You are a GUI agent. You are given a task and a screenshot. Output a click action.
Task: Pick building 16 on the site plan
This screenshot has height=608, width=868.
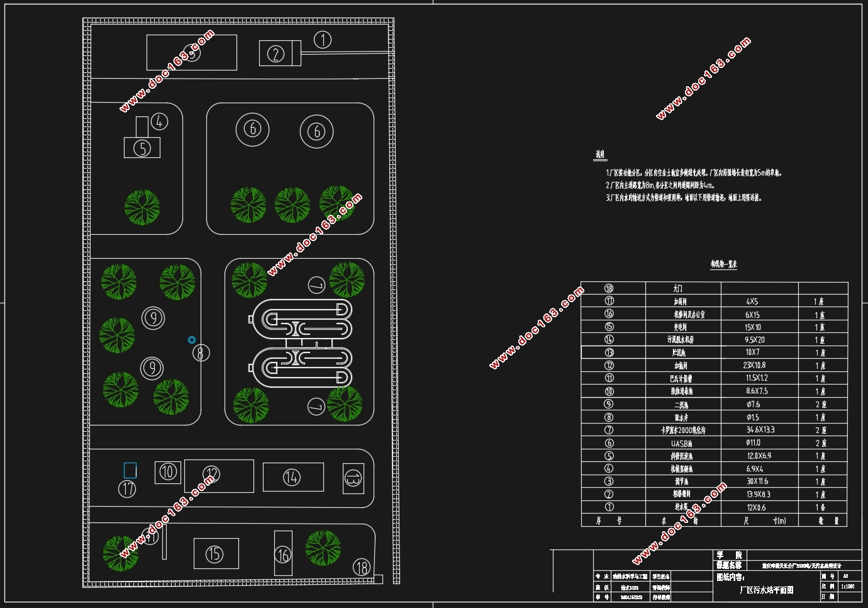tap(283, 553)
